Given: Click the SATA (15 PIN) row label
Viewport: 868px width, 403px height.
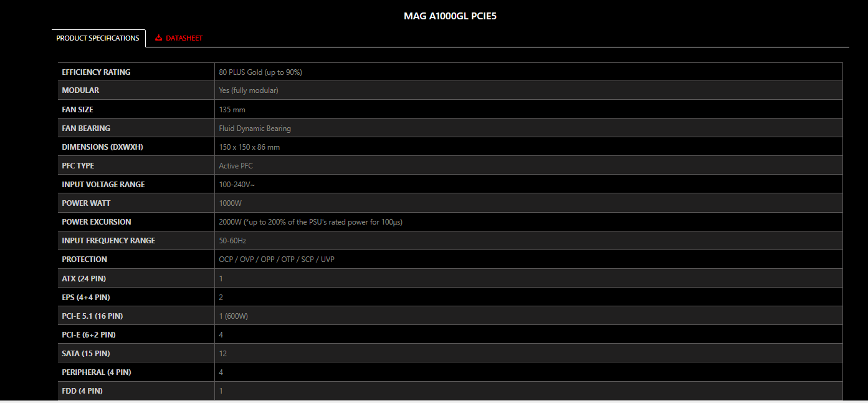Looking at the screenshot, I should click(x=86, y=354).
